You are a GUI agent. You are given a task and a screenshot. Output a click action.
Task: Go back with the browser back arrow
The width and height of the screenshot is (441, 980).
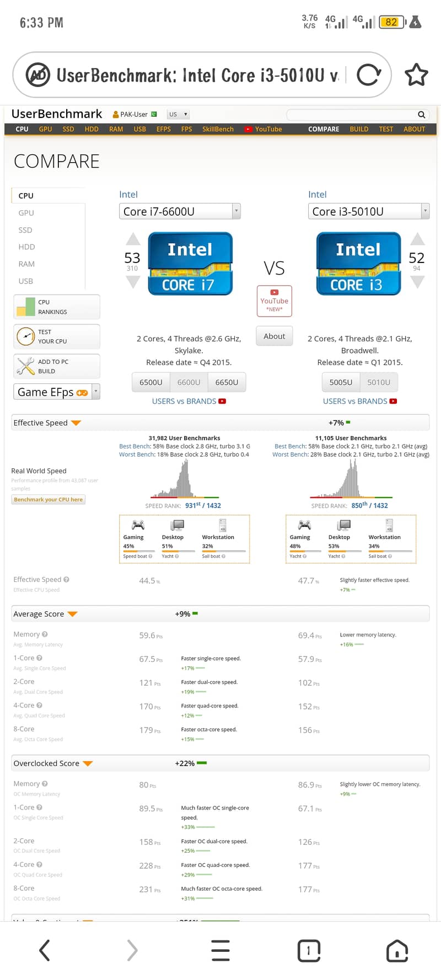pos(45,950)
